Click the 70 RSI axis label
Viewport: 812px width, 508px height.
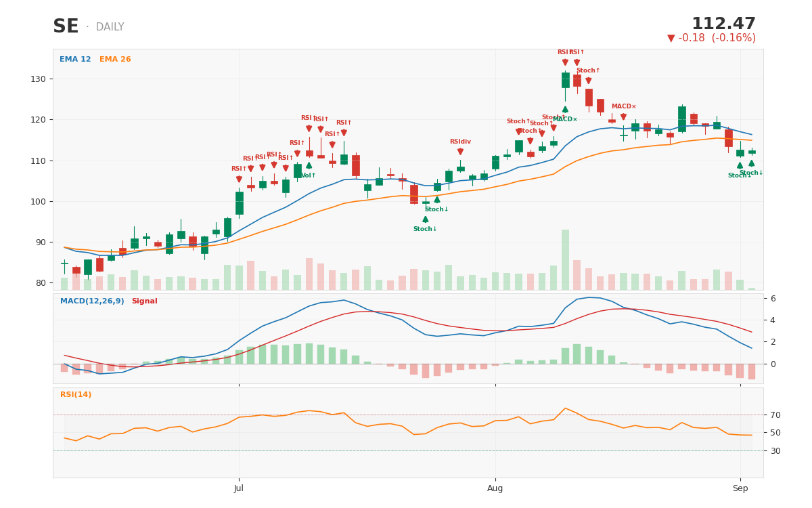click(775, 415)
